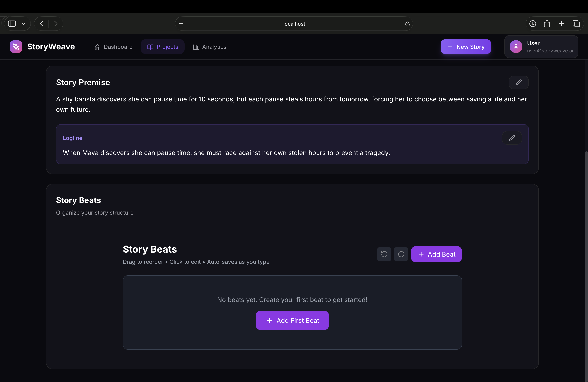This screenshot has height=382, width=588.
Task: Click the localhost address bar field
Action: point(294,24)
